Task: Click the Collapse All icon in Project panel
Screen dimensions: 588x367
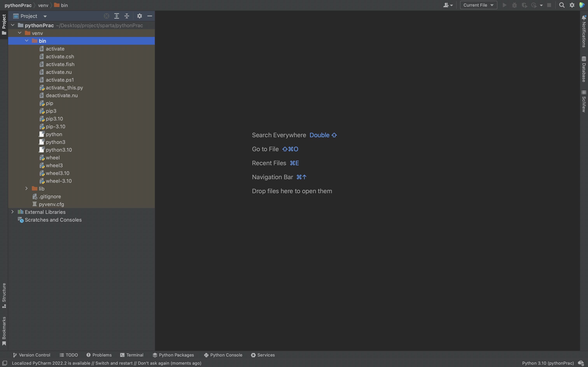Action: (x=127, y=16)
